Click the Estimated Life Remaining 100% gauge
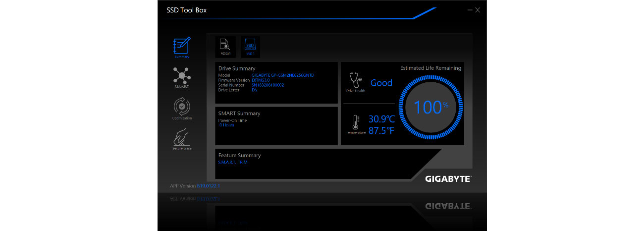This screenshot has width=644, height=231. click(x=430, y=107)
